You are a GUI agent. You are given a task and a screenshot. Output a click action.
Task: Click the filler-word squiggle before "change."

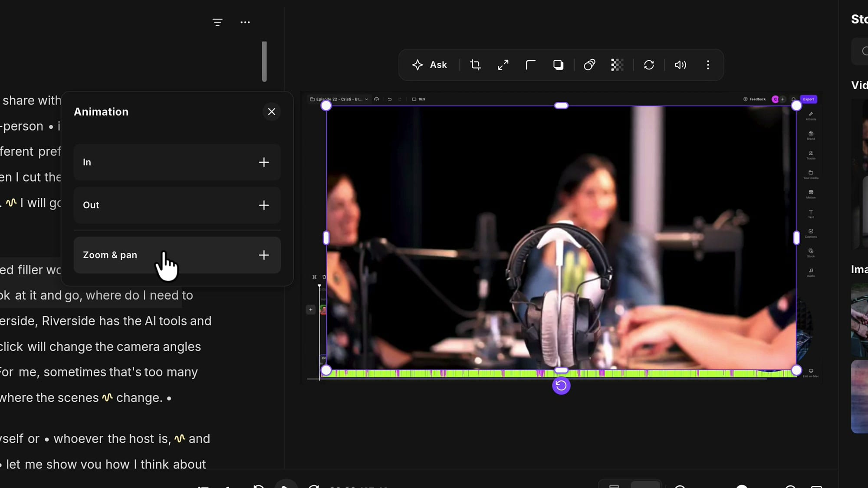click(107, 397)
